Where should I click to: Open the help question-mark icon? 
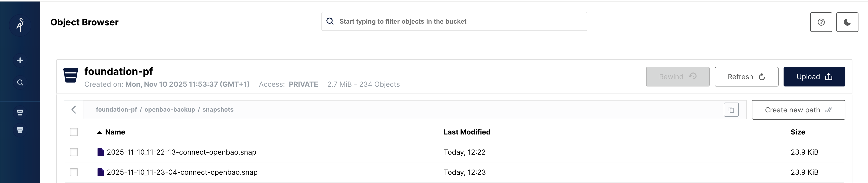tap(821, 22)
